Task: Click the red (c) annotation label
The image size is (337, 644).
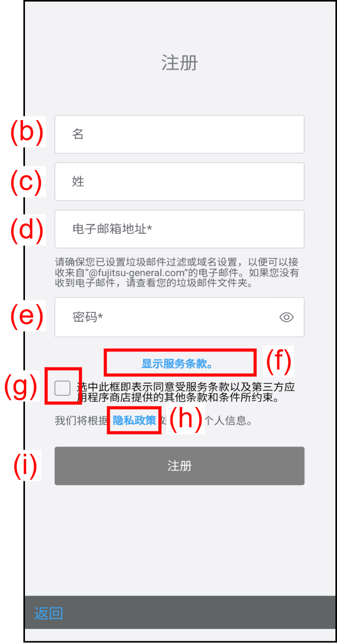Action: point(27,183)
